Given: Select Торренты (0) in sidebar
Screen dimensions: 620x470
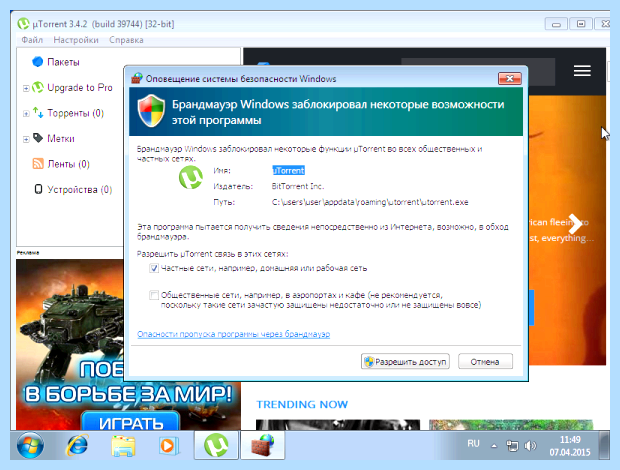Looking at the screenshot, I should tap(76, 113).
